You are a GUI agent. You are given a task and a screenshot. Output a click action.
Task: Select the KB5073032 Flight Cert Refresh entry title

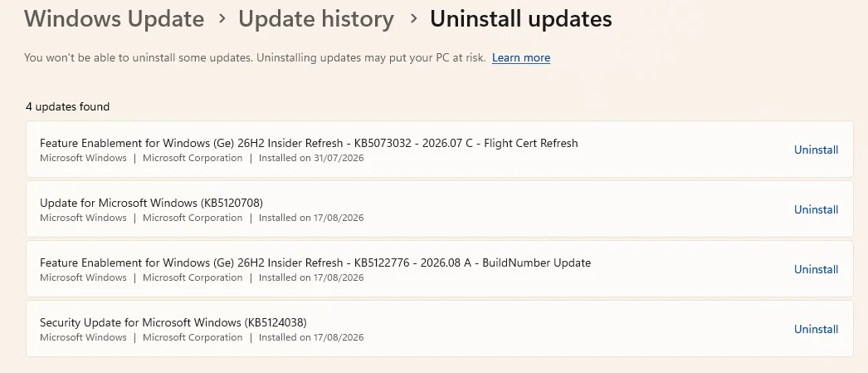pos(309,143)
